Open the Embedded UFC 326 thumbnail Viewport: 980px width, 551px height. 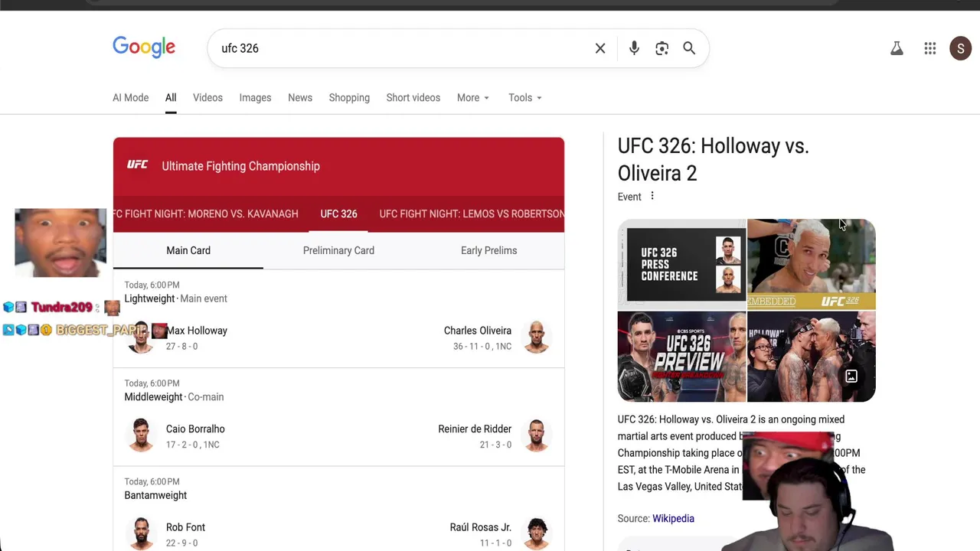pos(812,264)
